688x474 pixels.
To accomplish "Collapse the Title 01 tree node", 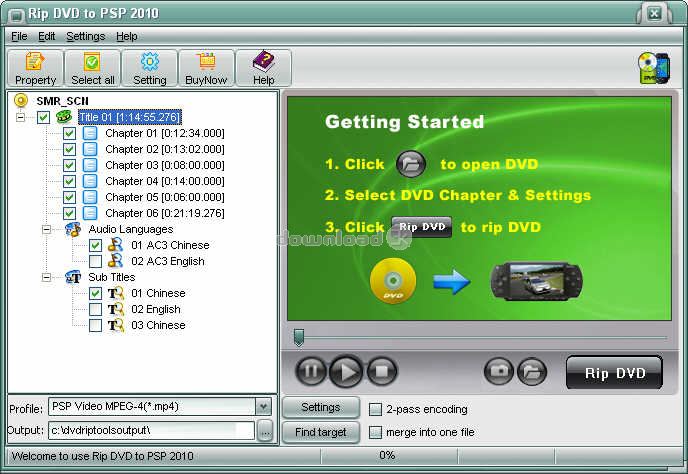I will (x=20, y=117).
